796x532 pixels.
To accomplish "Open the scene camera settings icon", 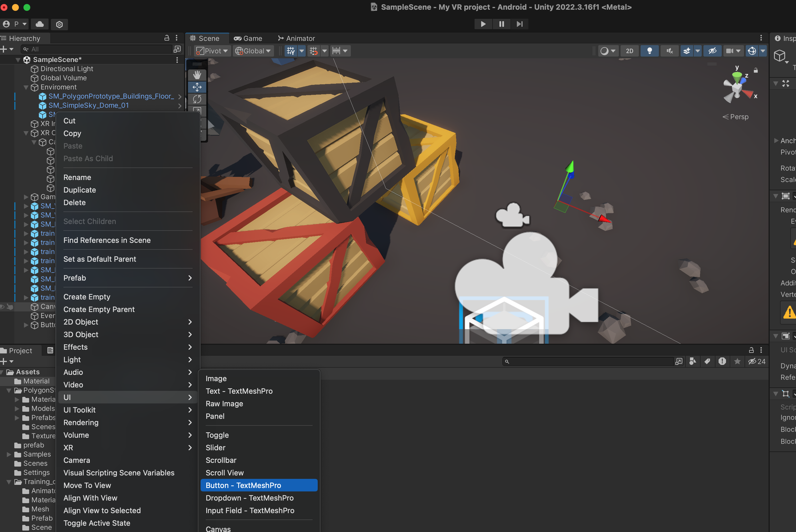I will [730, 51].
